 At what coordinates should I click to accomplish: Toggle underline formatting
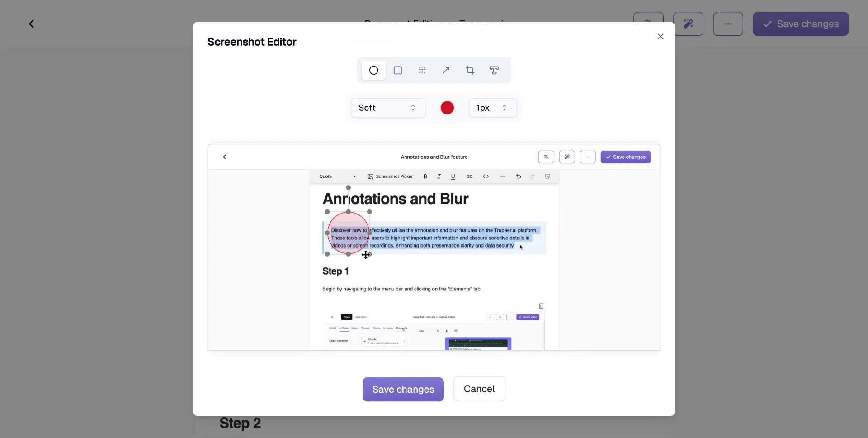[453, 176]
